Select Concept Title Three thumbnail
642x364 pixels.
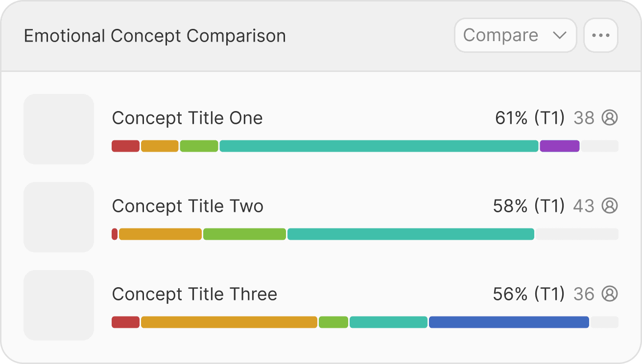(x=59, y=305)
